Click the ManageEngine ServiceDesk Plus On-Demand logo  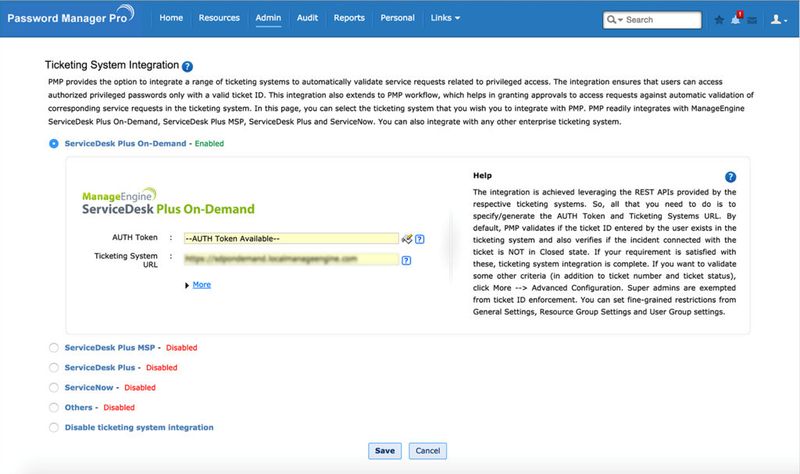click(168, 202)
